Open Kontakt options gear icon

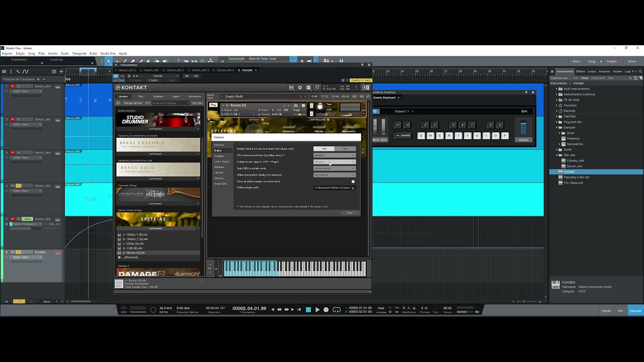[x=300, y=87]
